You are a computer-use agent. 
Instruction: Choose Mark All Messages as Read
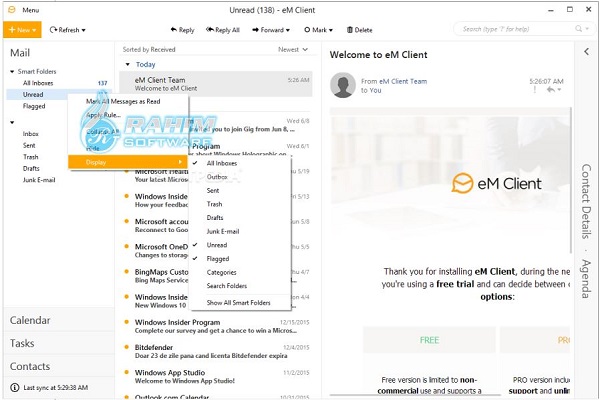click(128, 101)
